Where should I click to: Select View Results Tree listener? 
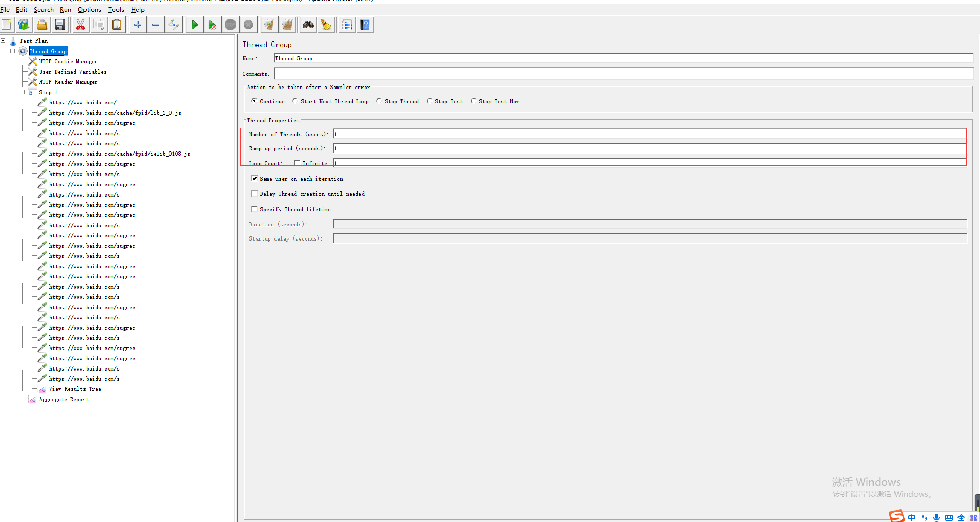75,389
